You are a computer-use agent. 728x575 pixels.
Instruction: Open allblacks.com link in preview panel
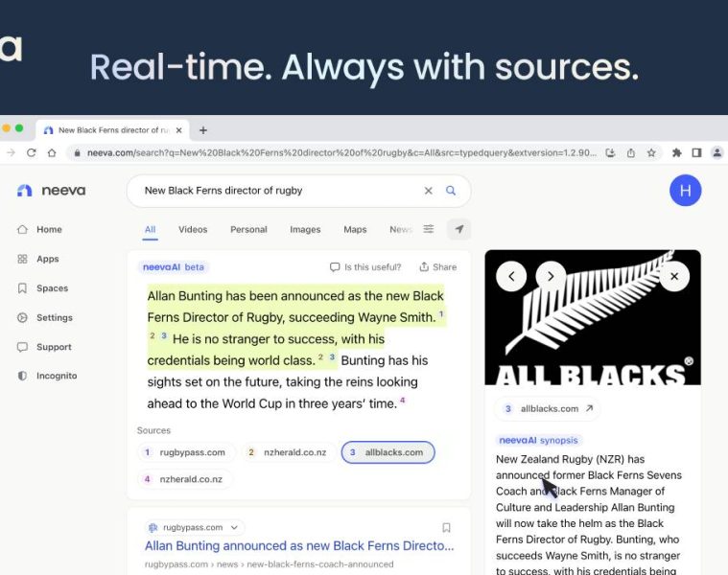click(549, 409)
